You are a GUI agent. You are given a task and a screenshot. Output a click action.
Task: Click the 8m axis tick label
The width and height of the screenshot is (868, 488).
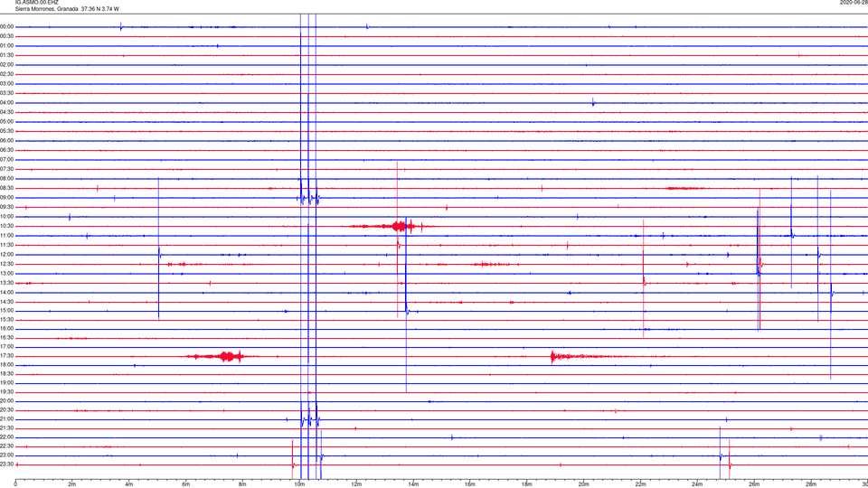tap(242, 484)
